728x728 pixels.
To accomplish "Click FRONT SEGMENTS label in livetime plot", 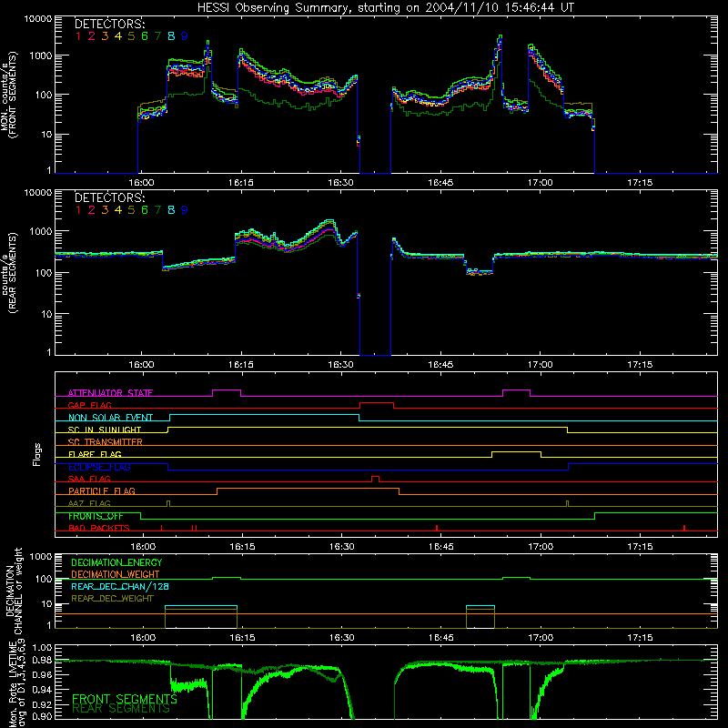I will click(x=125, y=699).
